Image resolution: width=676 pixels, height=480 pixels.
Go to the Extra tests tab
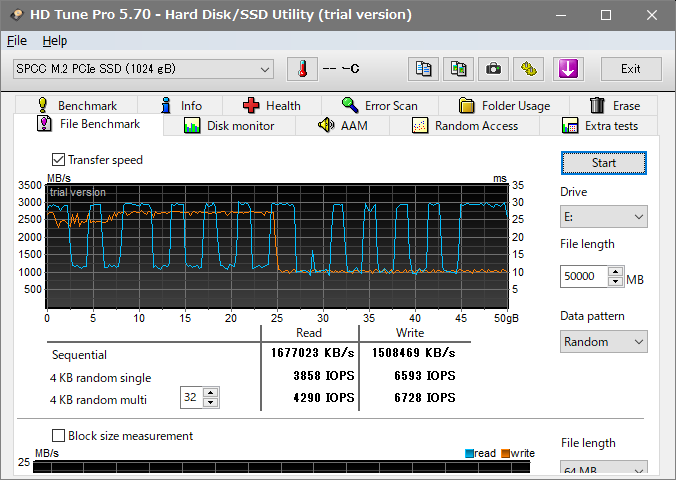pyautogui.click(x=599, y=126)
